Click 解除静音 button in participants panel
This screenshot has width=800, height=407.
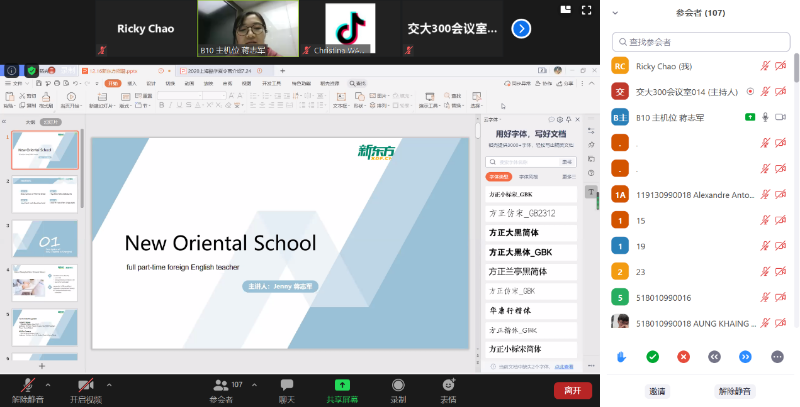point(735,392)
